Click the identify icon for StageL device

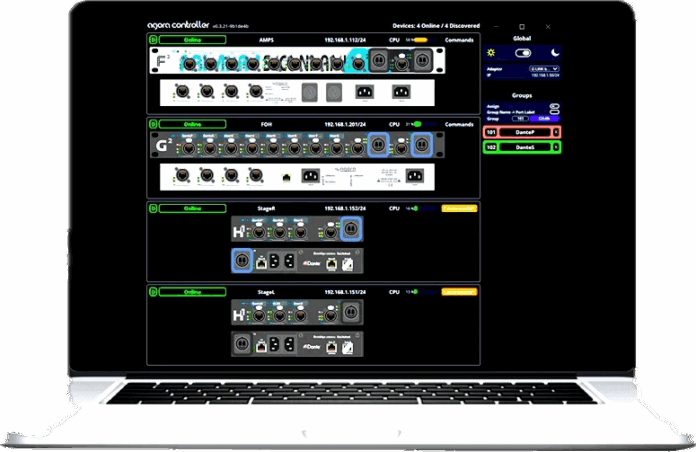[153, 292]
